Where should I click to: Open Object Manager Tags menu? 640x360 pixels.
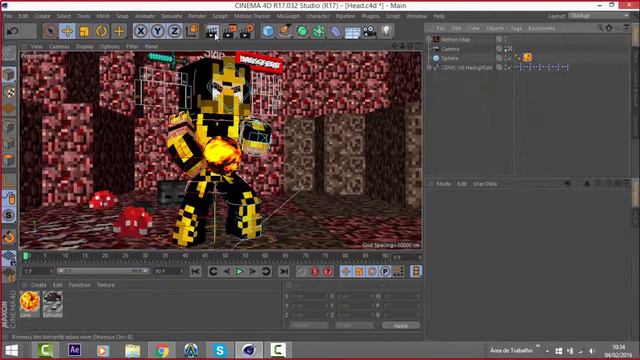(516, 28)
